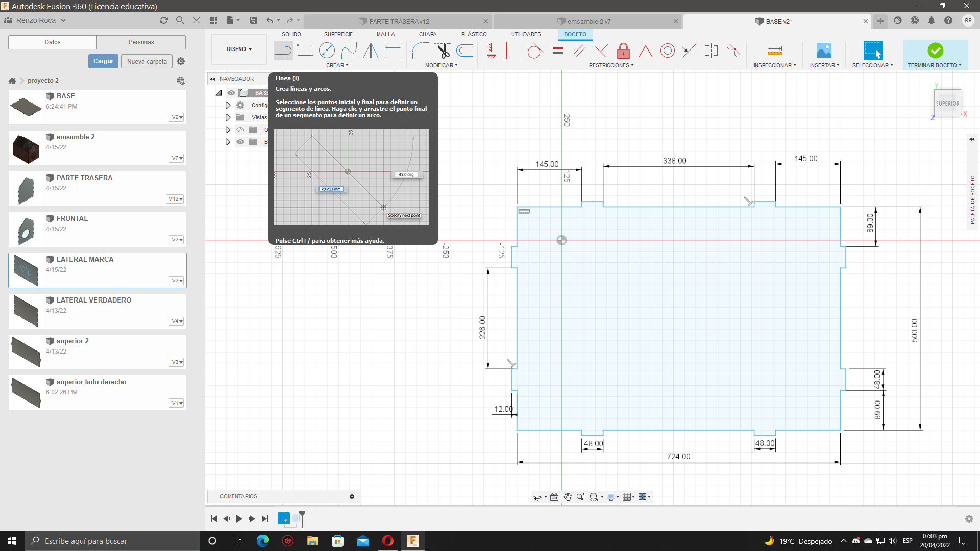Toggle visibility of BASE component
The height and width of the screenshot is (551, 980).
pos(231,93)
